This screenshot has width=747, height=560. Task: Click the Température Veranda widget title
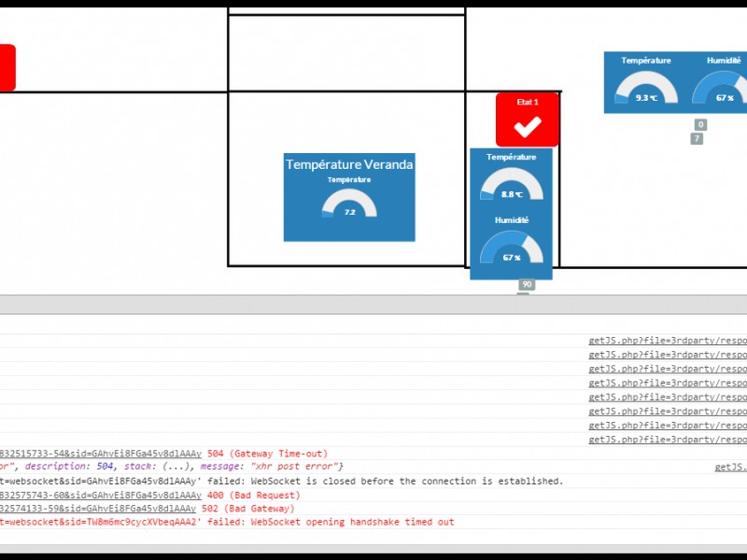[349, 164]
